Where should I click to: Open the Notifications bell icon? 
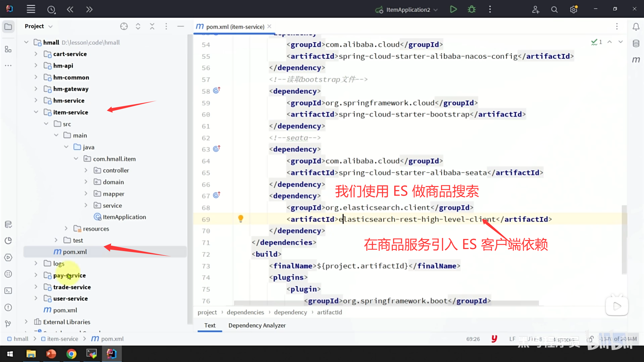pos(636,26)
